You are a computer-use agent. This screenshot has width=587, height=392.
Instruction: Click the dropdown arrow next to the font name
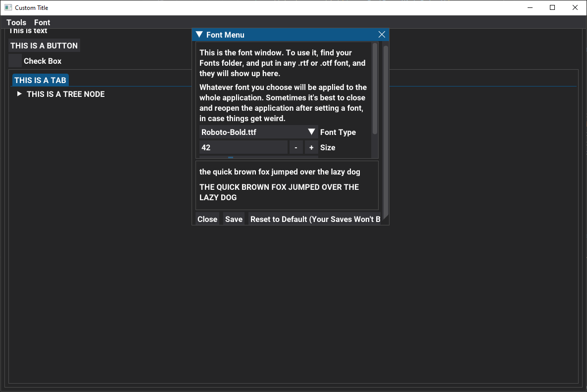point(312,132)
